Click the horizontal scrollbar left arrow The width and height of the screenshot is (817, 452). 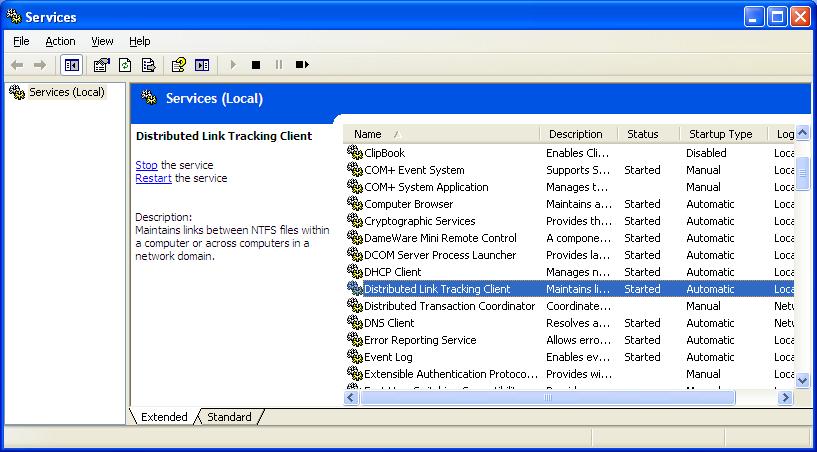click(351, 398)
